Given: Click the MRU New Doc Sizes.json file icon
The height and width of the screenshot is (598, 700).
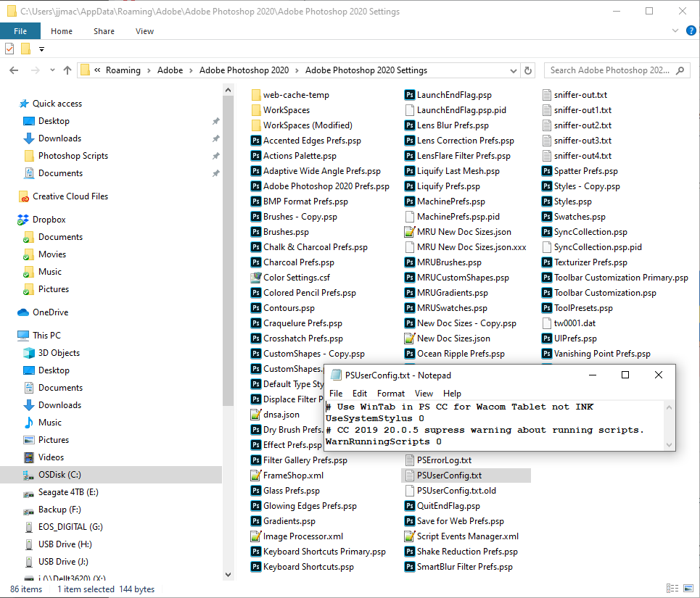Looking at the screenshot, I should click(409, 232).
